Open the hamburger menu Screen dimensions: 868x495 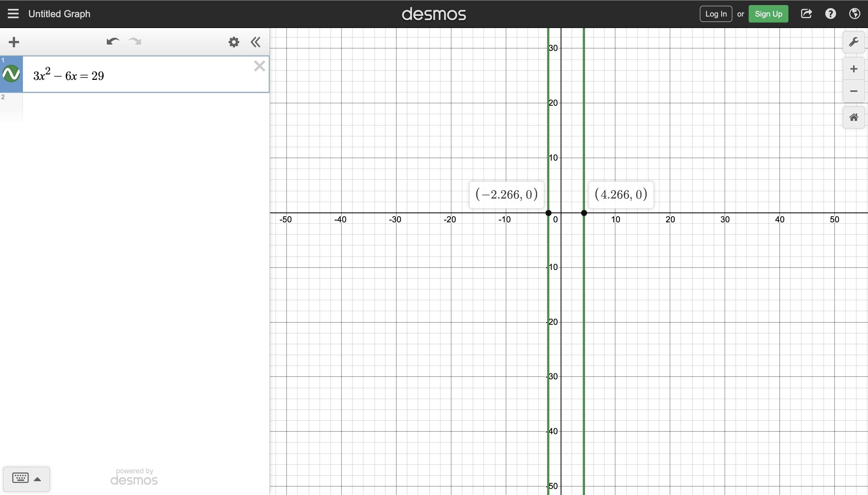13,14
